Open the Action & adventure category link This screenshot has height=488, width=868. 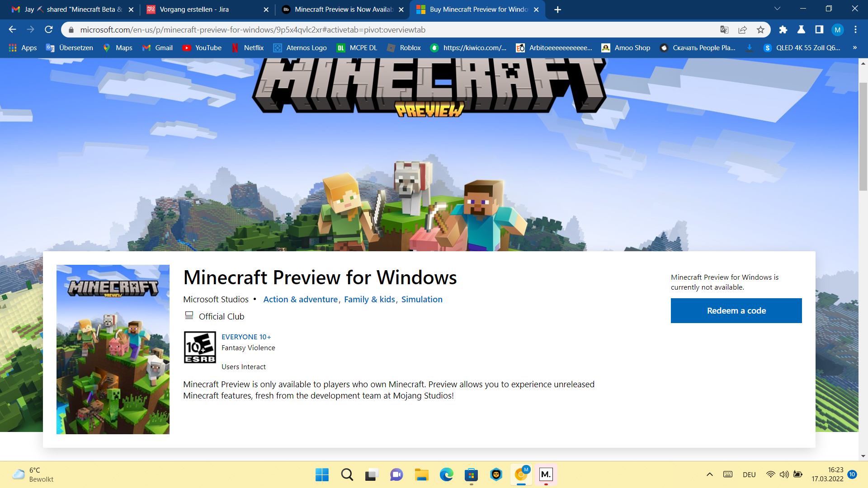pyautogui.click(x=300, y=300)
